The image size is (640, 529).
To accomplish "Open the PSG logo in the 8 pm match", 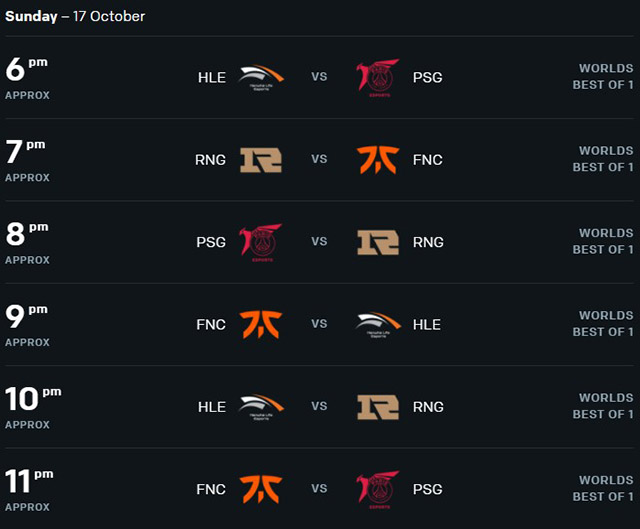I will [260, 242].
